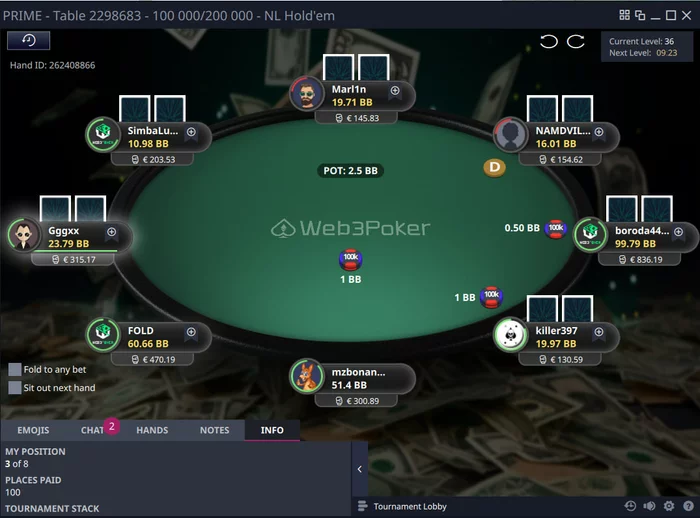Open the tiled tables grid icon

click(625, 15)
